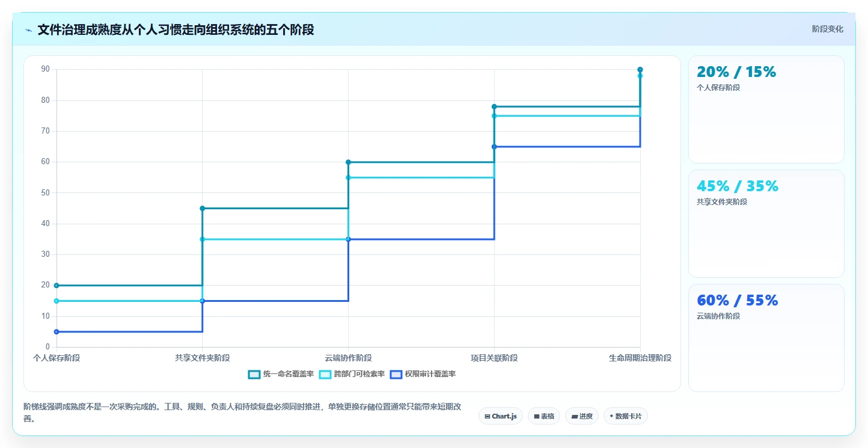
Task: Click the 个人保存阶段 x-axis label
Action: point(57,358)
